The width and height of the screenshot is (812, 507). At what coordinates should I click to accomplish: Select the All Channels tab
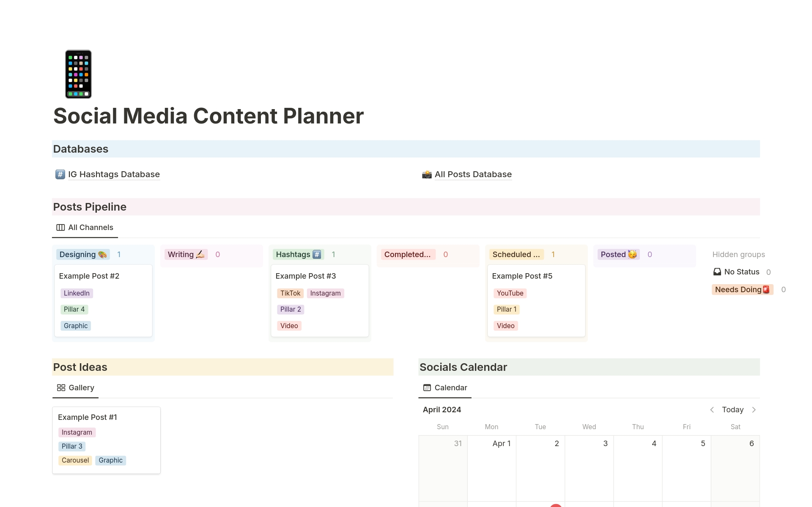pos(84,227)
